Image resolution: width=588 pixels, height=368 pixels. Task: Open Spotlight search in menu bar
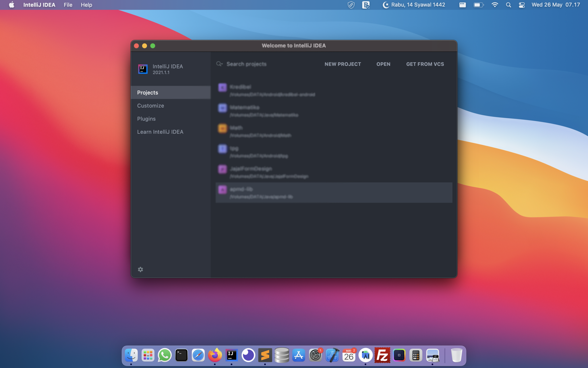pos(508,5)
